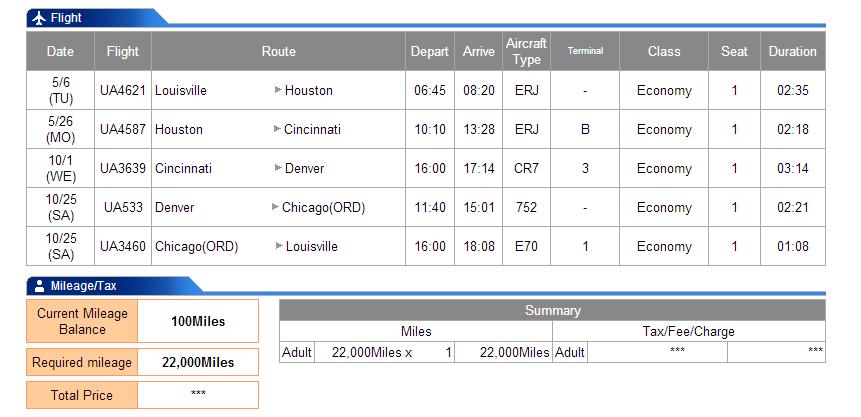The width and height of the screenshot is (861, 417).
Task: Click the arrow icon before Chicago(ORD) destination
Action: [276, 207]
